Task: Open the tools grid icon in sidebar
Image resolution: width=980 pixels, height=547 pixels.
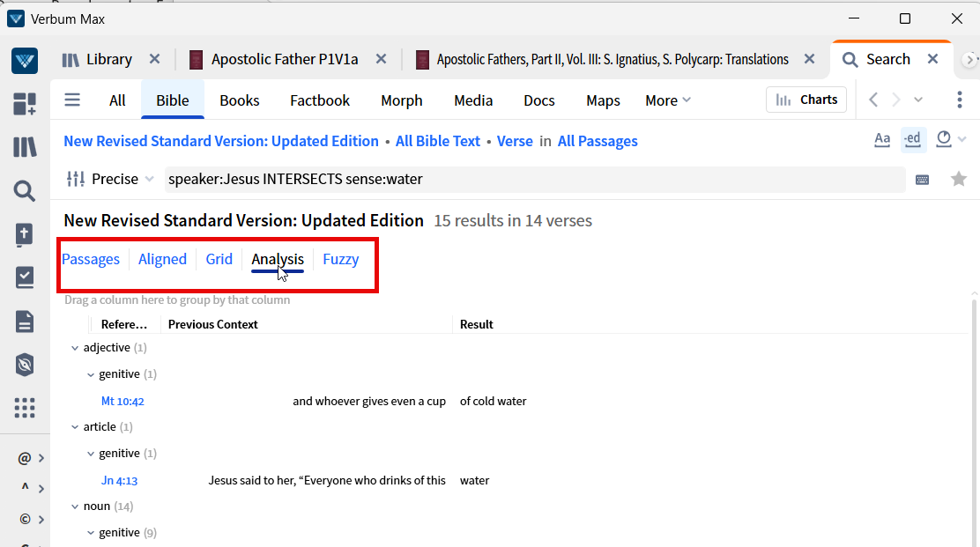Action: (25, 408)
